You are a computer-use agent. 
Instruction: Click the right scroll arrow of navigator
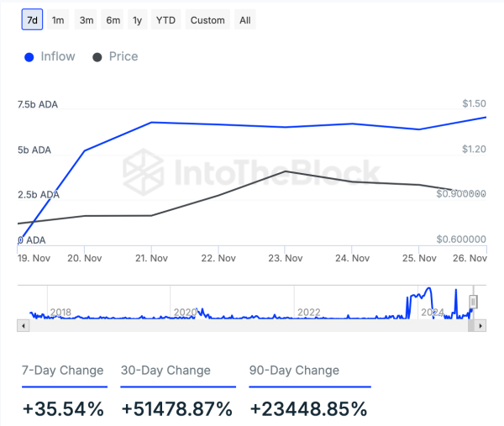(x=480, y=326)
